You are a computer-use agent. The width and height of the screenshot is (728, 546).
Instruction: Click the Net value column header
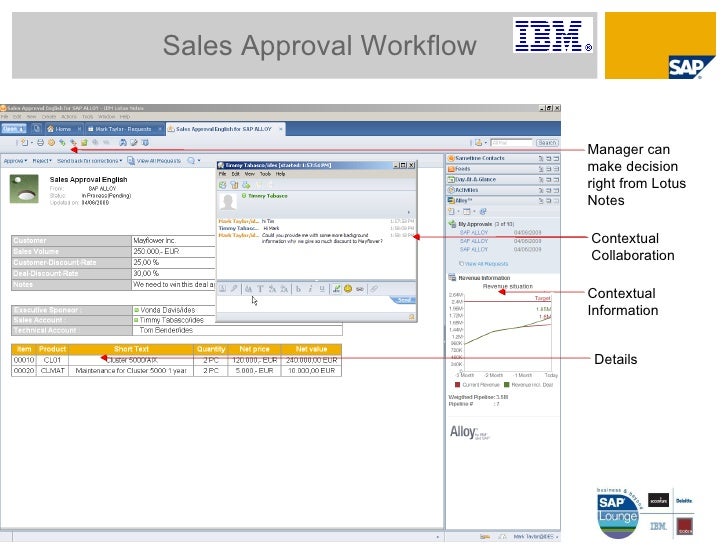(x=311, y=349)
